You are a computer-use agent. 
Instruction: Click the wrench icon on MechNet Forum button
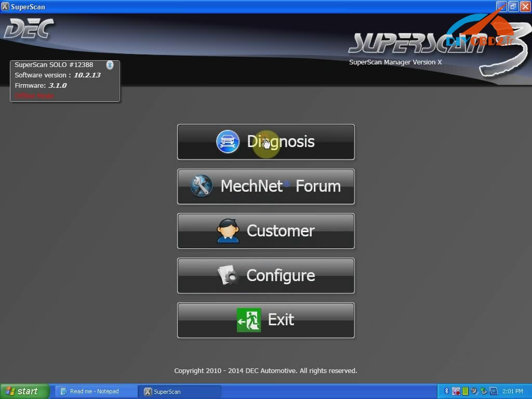[x=200, y=186]
